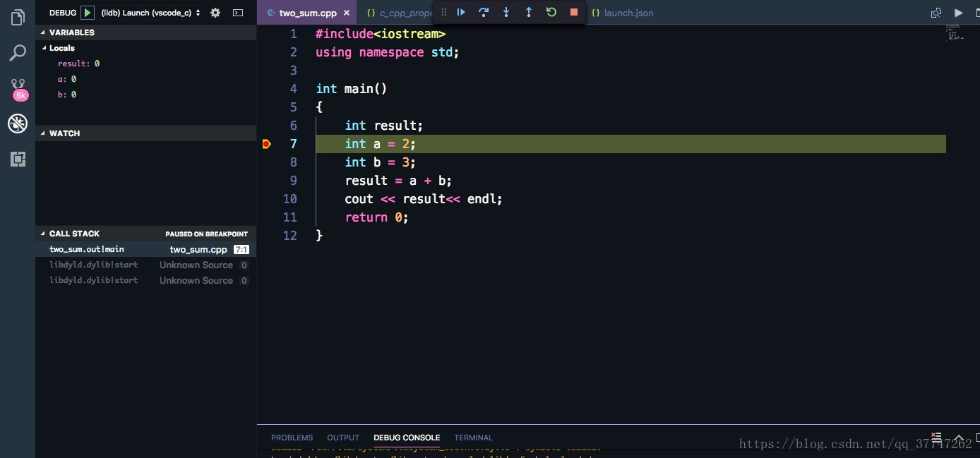Screen dimensions: 980x458
Task: Open the Extensions view
Action: (x=18, y=159)
